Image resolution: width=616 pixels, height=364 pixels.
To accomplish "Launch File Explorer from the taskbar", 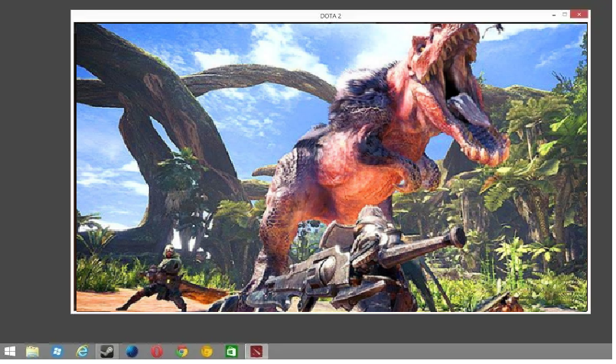I will click(x=32, y=352).
